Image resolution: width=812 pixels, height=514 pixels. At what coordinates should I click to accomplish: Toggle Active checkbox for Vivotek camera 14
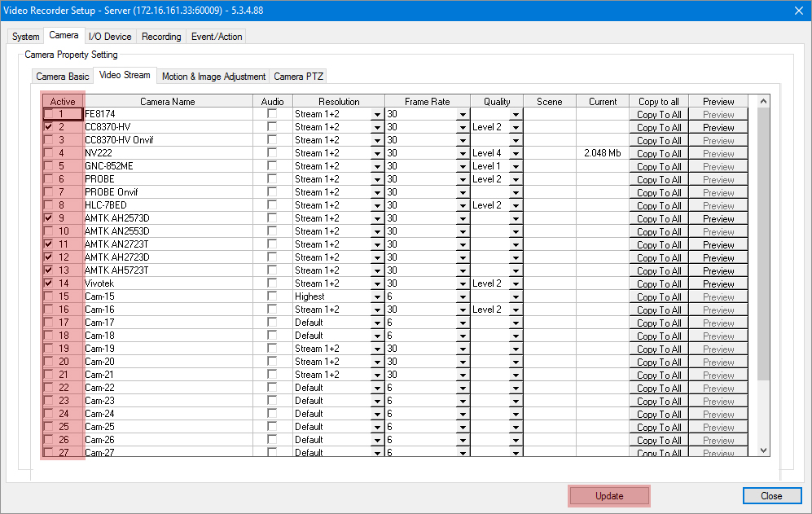click(49, 284)
